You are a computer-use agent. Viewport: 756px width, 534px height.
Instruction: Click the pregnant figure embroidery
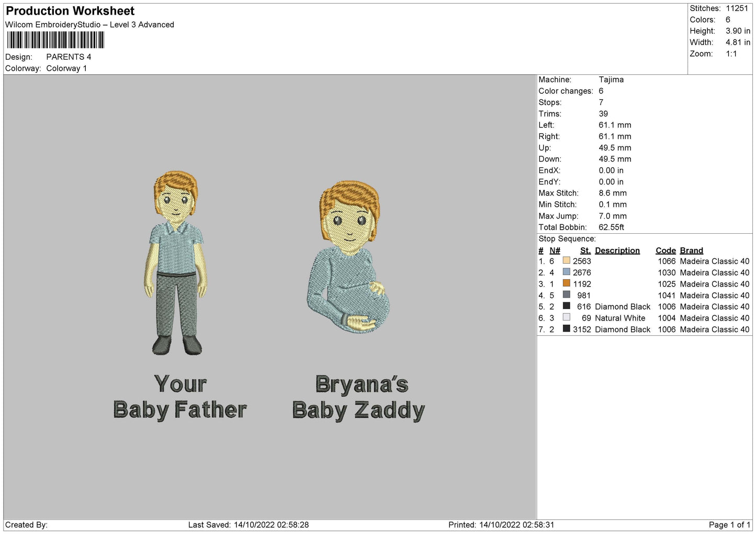(x=349, y=257)
